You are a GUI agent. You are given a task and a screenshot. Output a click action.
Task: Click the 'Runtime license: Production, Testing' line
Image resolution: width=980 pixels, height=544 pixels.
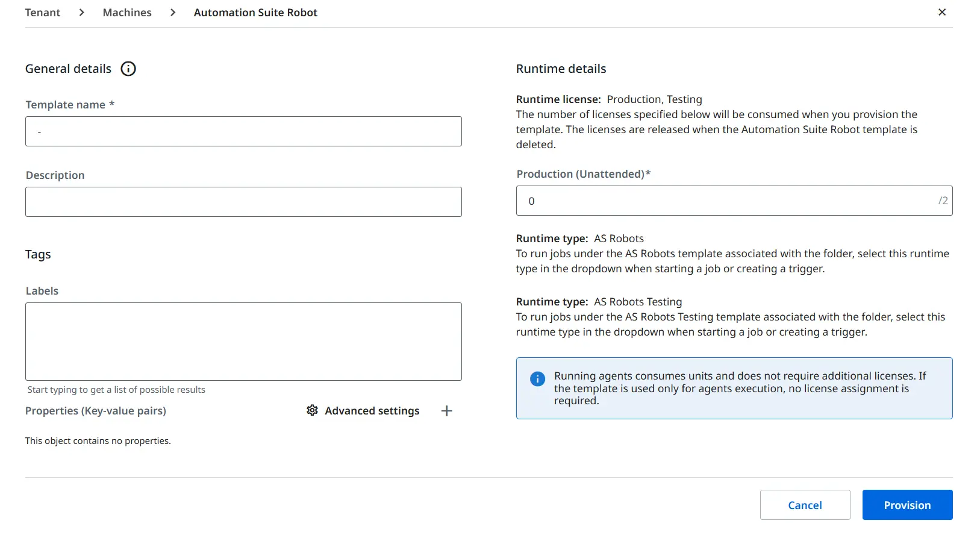coord(609,99)
